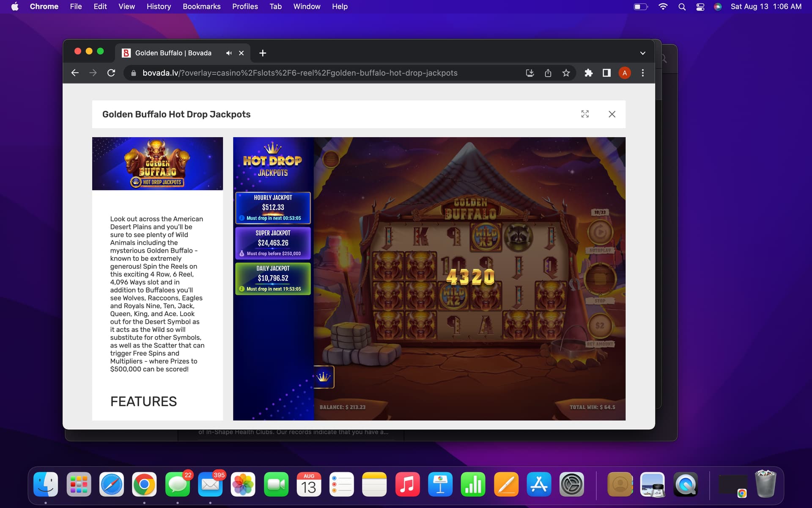
Task: Click the install app icon in address bar
Action: [530, 73]
